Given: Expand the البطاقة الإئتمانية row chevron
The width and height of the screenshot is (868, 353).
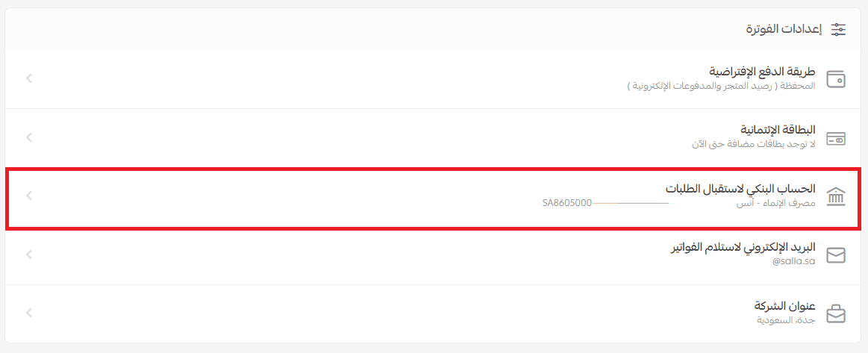Looking at the screenshot, I should (x=29, y=137).
